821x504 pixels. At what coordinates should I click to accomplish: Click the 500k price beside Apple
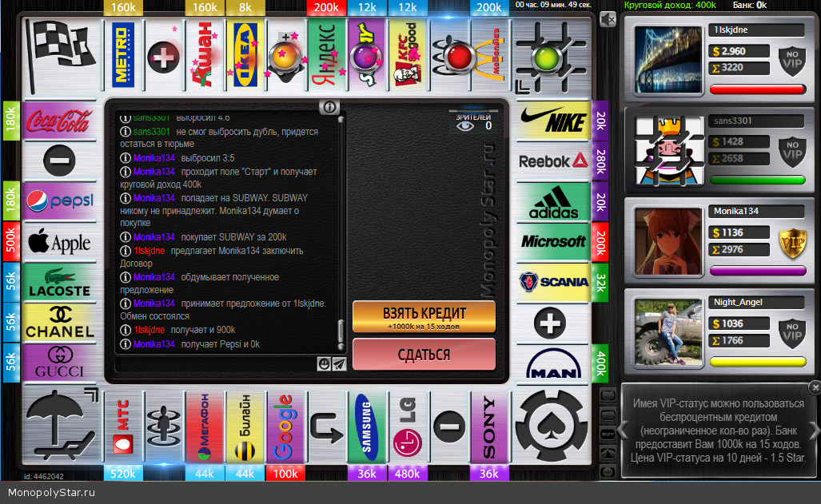[10, 242]
